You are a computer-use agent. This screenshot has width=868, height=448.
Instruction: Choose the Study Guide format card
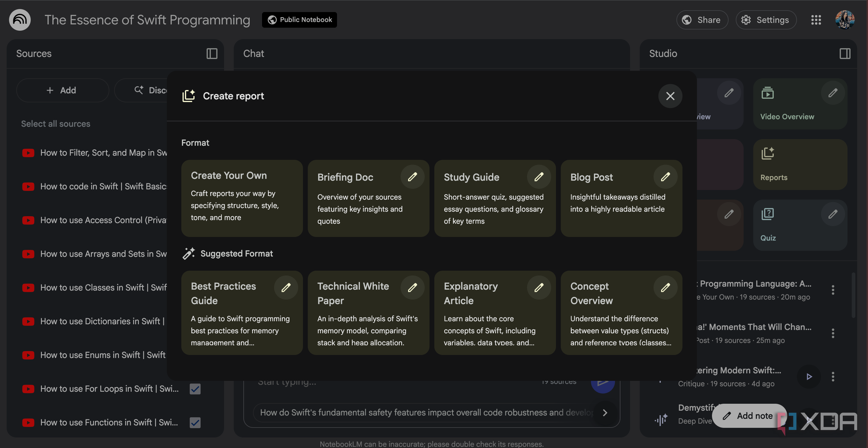tap(495, 198)
